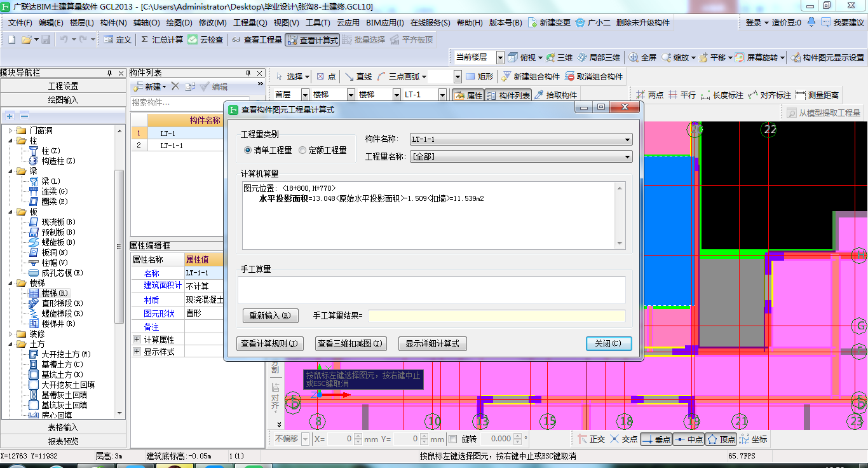This screenshot has height=468, width=868.
Task: Open the 工程量名称 [全部] dropdown
Action: click(x=520, y=156)
